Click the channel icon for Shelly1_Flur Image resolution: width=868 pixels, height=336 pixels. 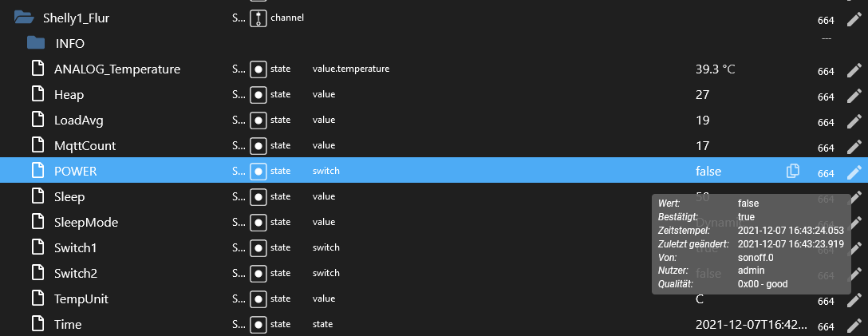(x=258, y=18)
